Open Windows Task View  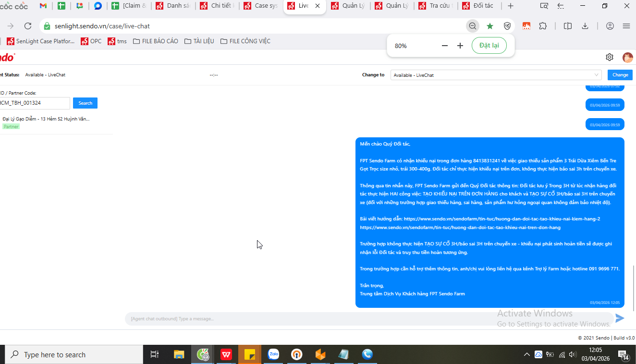point(155,354)
